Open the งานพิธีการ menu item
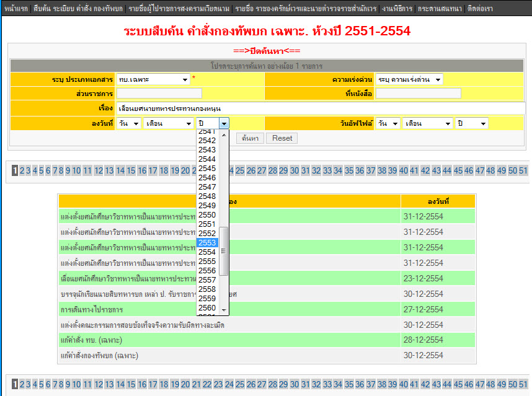Screen dimensions: 532x396 [397, 9]
